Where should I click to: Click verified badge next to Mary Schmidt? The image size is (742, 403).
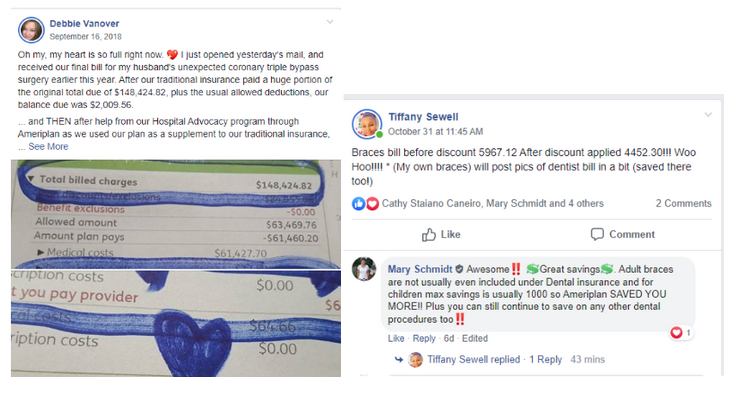(x=459, y=269)
